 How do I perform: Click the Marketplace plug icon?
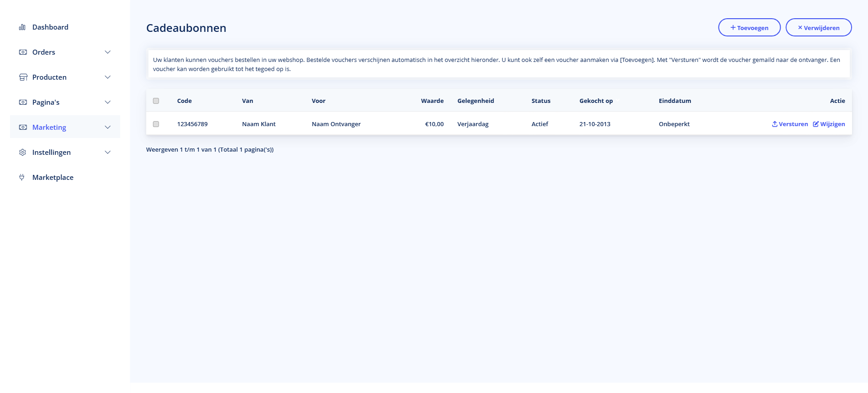point(22,178)
